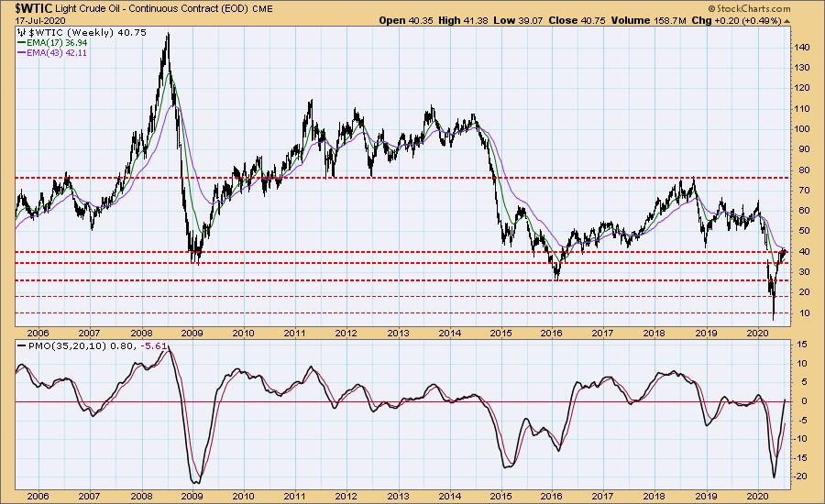Image resolution: width=825 pixels, height=504 pixels.
Task: Click the candlestick icon beside $WTIC (Weekly)
Action: (x=23, y=33)
